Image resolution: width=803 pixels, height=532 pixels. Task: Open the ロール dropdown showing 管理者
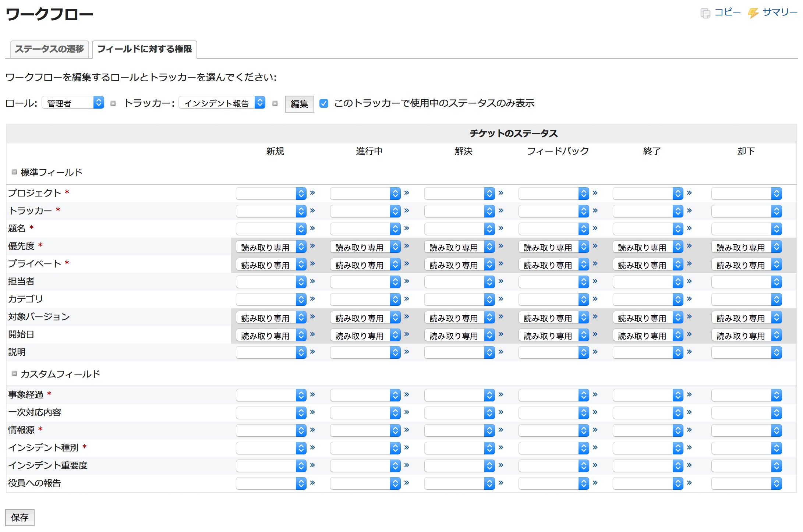73,103
